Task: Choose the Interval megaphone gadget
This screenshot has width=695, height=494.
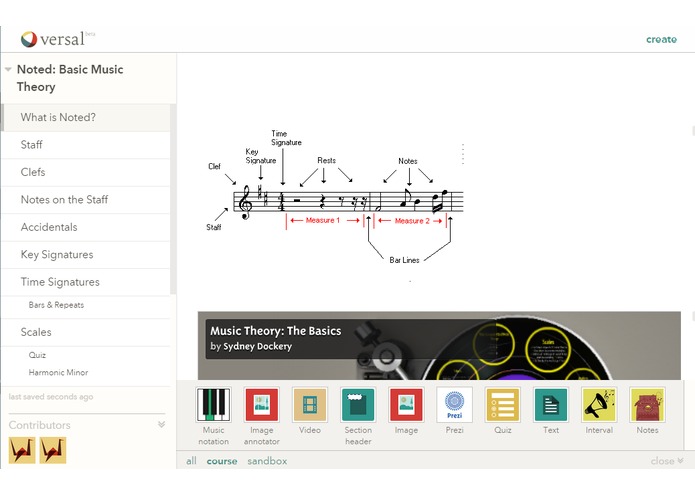Action: pos(599,404)
